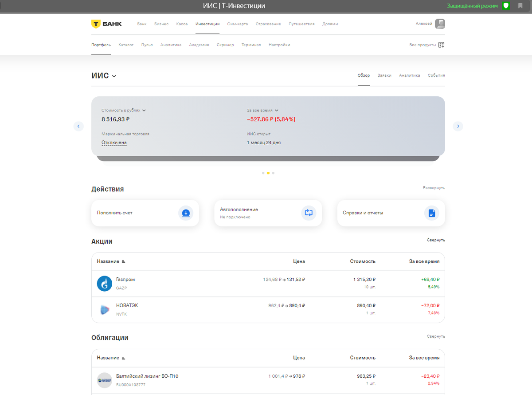This screenshot has width=532, height=395.
Task: Click the Отключена margin trading link
Action: pos(114,143)
